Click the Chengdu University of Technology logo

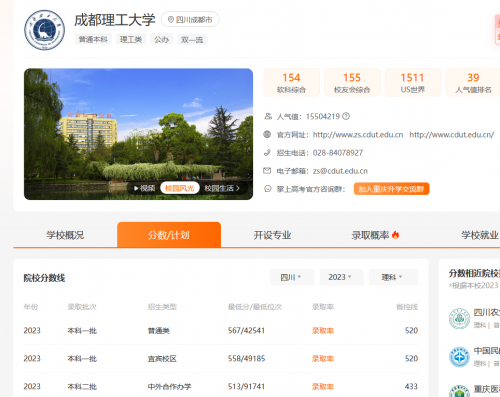[44, 30]
